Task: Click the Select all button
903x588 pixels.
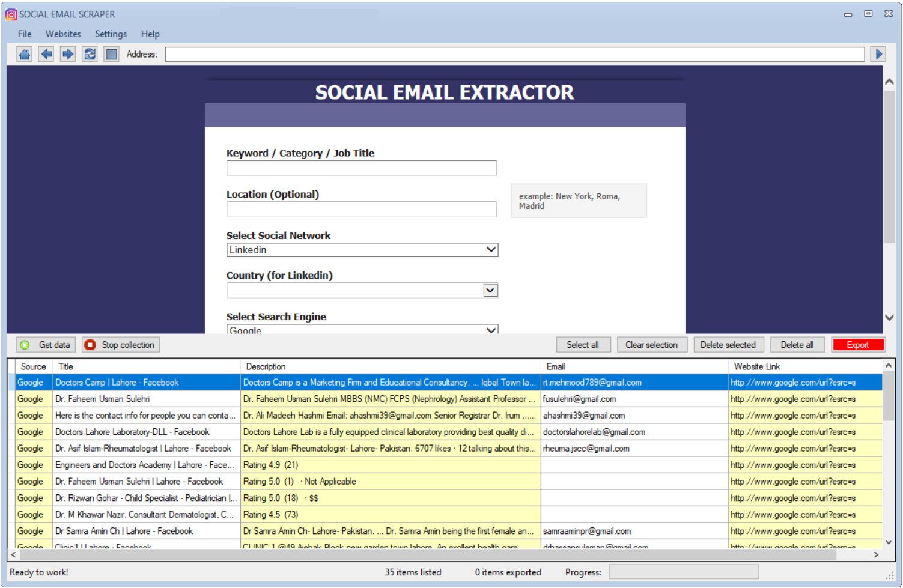Action: (x=582, y=345)
